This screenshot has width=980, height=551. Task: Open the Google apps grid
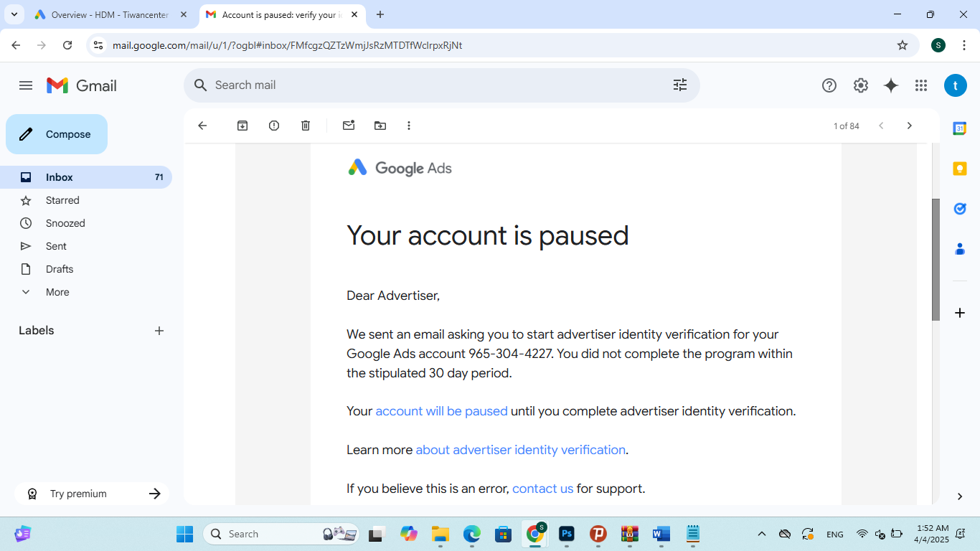(x=921, y=85)
